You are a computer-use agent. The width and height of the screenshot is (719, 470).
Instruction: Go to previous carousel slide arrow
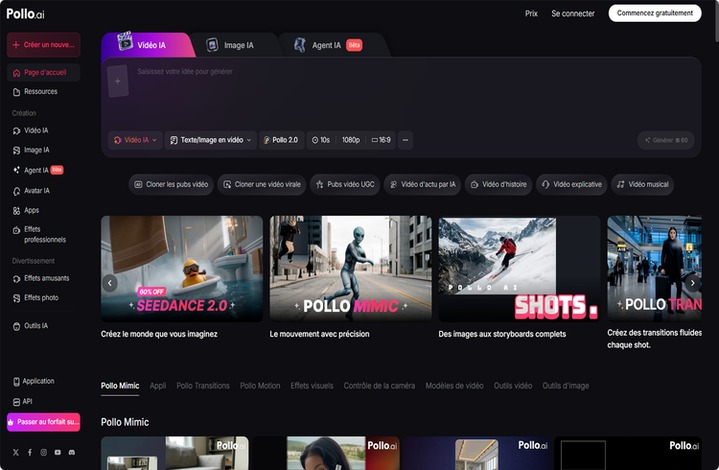110,283
